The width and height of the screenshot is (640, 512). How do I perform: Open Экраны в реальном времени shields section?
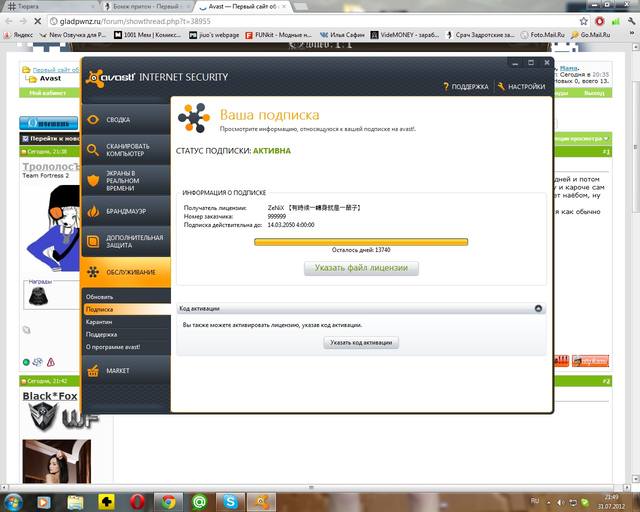click(126, 180)
